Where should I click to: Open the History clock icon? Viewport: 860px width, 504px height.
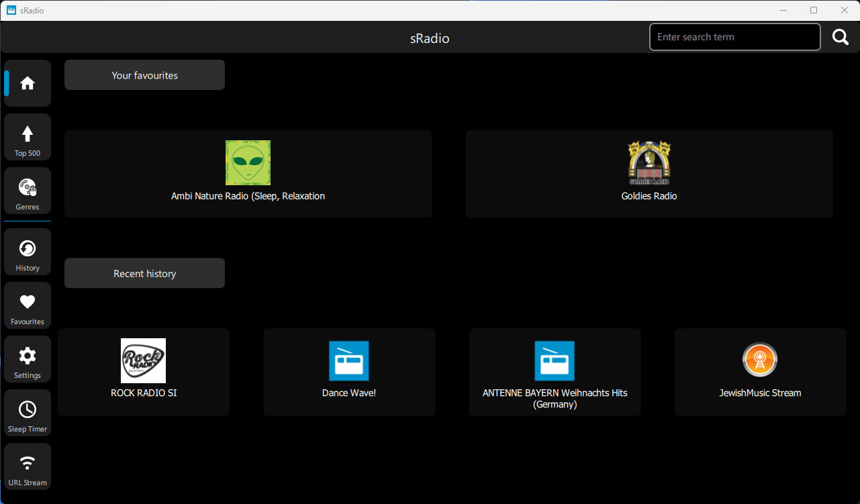(x=28, y=249)
